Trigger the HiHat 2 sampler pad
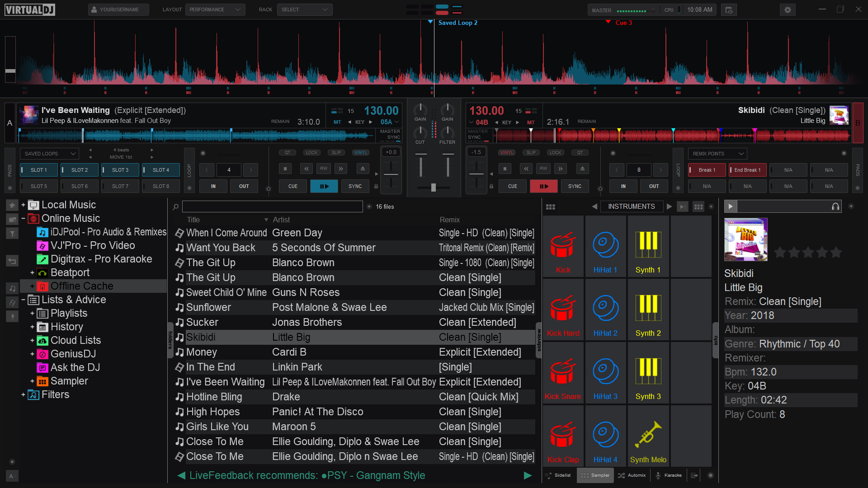 click(605, 310)
